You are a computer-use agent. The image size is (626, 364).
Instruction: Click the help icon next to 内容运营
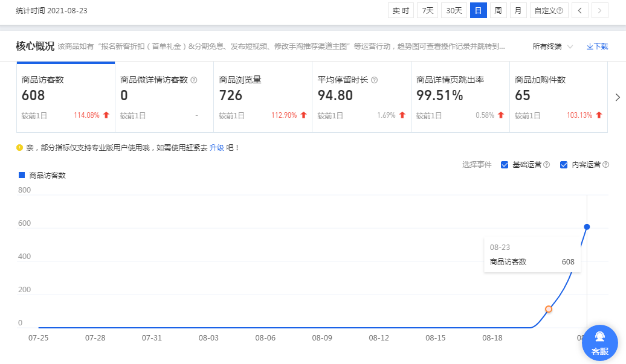[605, 165]
